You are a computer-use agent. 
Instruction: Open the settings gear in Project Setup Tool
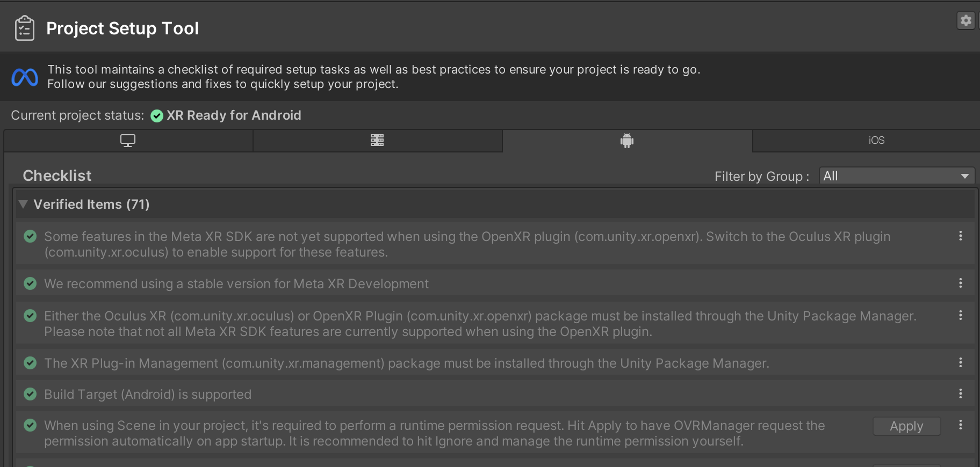pyautogui.click(x=965, y=20)
